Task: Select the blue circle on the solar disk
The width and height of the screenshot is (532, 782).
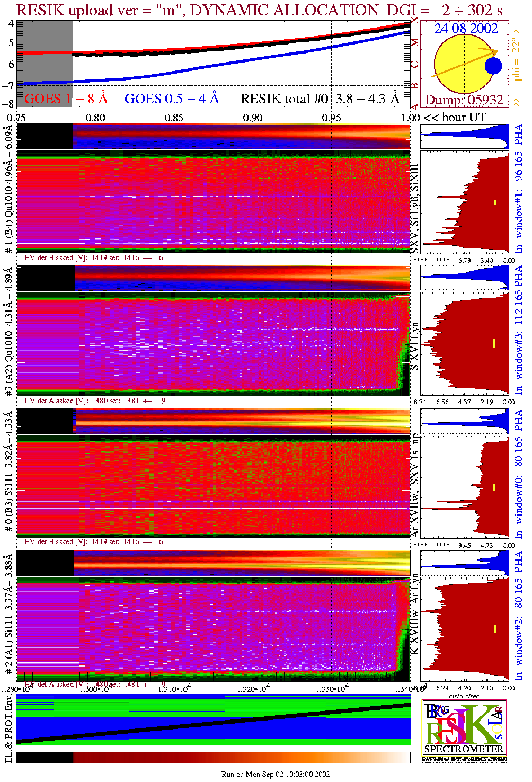Action: 493,66
